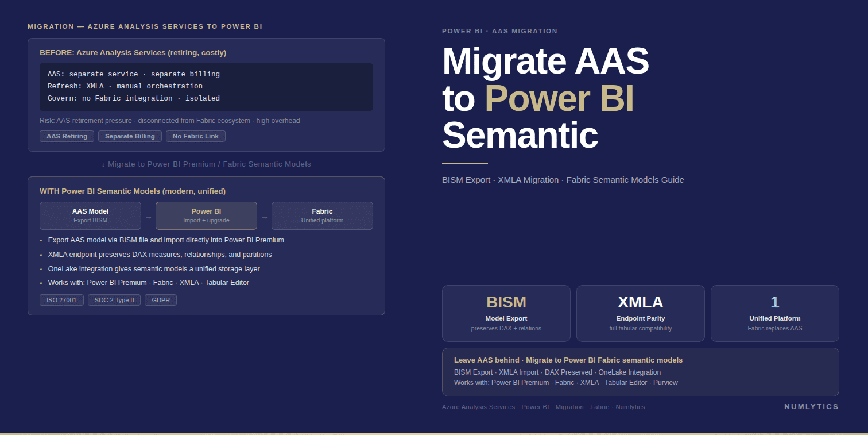This screenshot has height=435, width=868.
Task: Click the 'BISM Export · XMLA Import' line
Action: click(x=557, y=372)
